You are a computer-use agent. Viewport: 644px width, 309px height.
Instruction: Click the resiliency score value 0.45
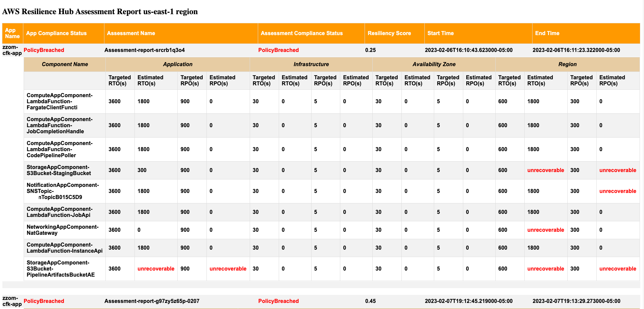[370, 301]
